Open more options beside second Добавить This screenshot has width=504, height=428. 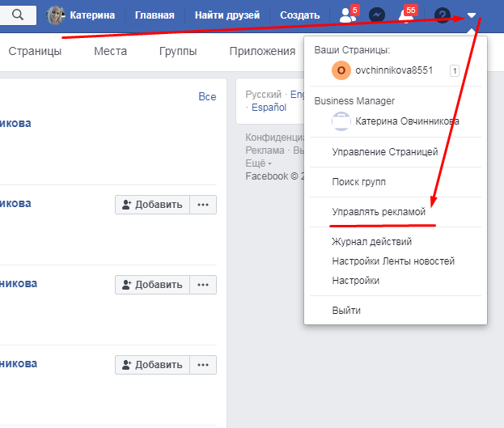tap(203, 285)
